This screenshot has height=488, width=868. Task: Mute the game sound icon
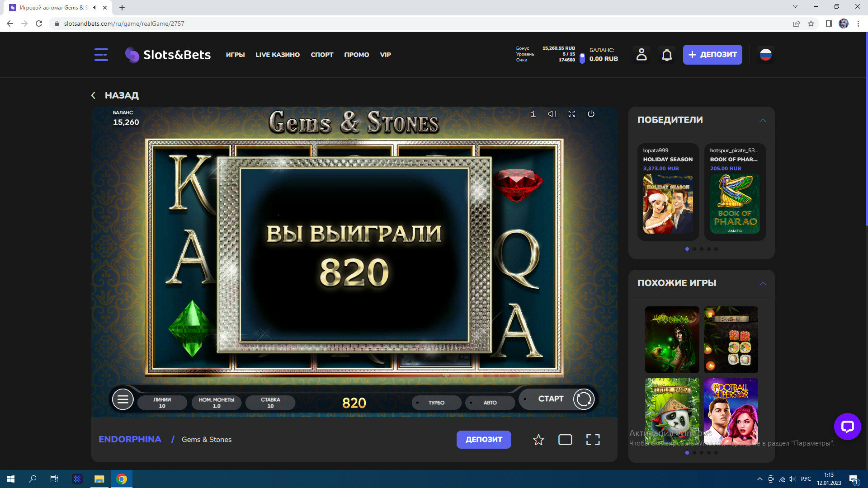click(x=552, y=114)
